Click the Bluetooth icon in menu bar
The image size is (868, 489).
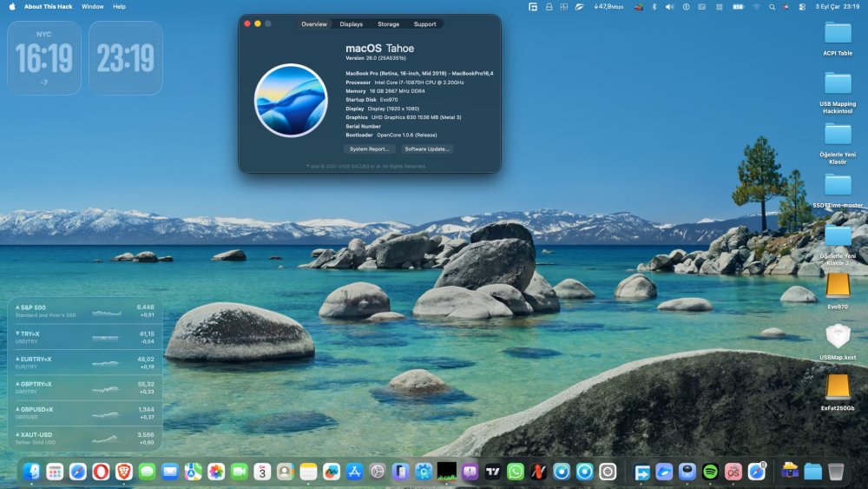pos(654,7)
